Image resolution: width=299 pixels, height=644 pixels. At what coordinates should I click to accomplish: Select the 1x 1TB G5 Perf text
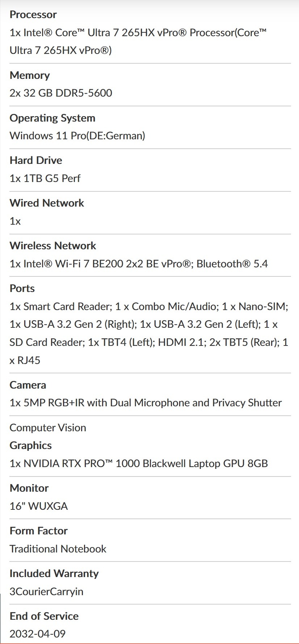click(x=45, y=178)
